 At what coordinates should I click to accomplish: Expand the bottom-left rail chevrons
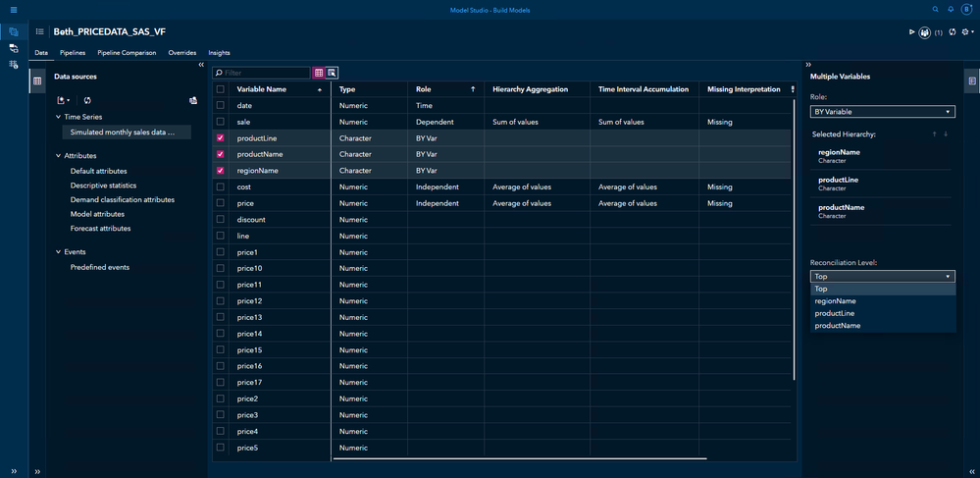pos(14,471)
